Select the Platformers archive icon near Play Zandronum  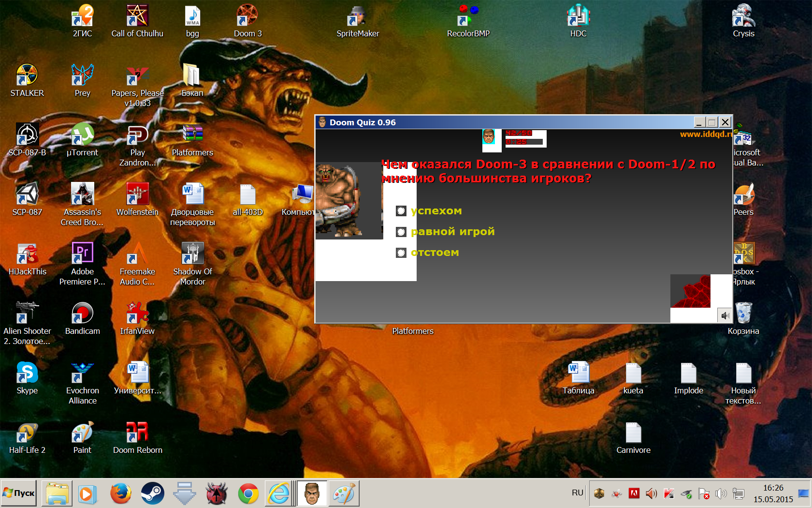pyautogui.click(x=192, y=140)
